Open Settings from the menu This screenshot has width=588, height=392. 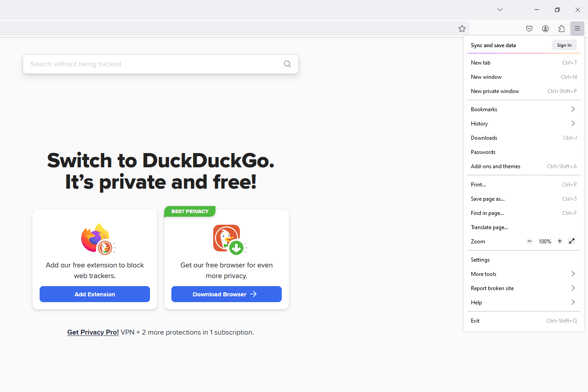click(480, 260)
